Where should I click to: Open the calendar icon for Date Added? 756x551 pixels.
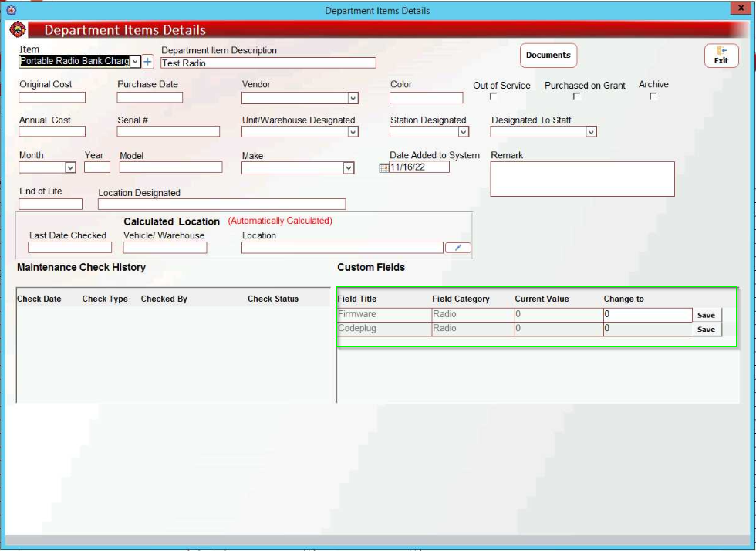pos(383,168)
